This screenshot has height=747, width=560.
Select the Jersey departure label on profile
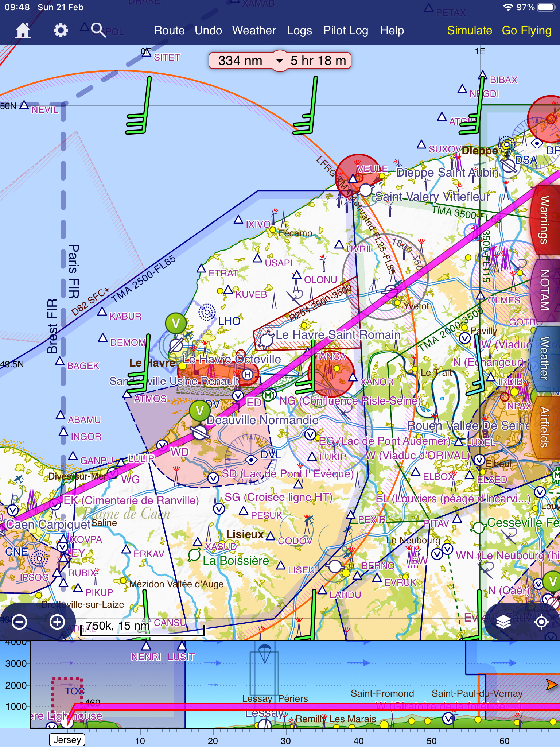point(67,740)
